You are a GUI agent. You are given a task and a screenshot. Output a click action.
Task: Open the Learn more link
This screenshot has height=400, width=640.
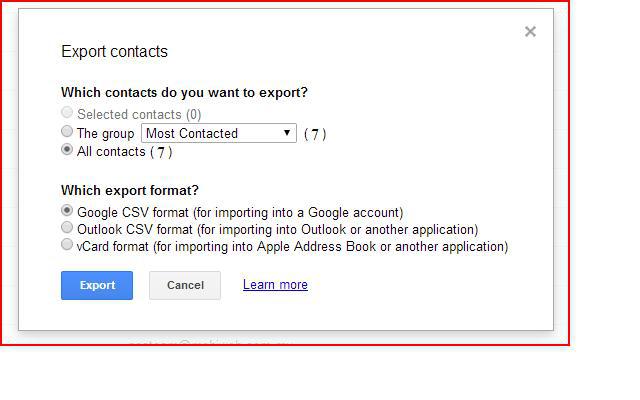[x=275, y=285]
